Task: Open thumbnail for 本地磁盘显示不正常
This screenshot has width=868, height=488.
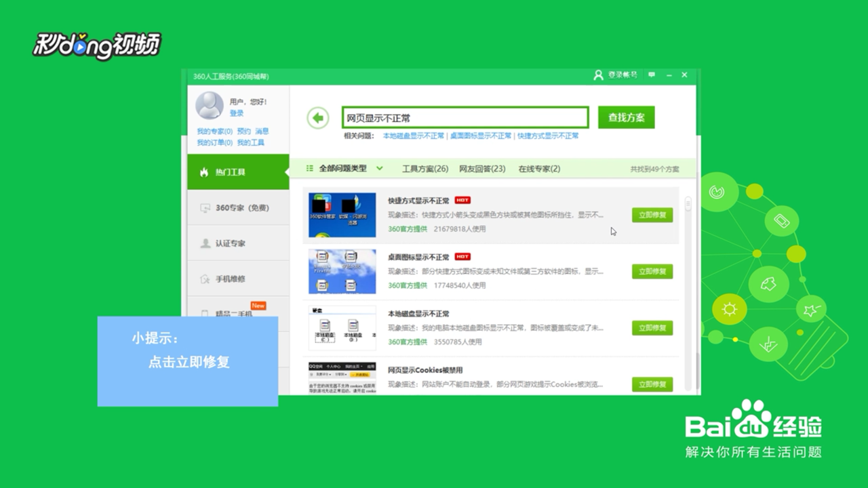Action: 342,328
